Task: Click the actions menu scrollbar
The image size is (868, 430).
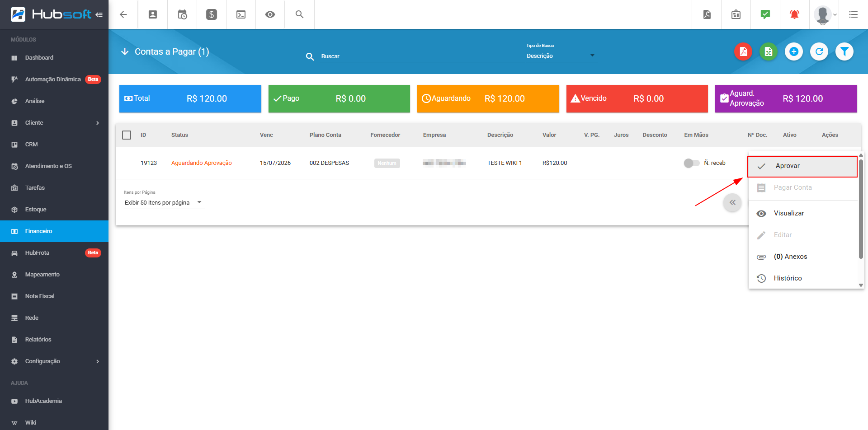Action: coord(861,209)
